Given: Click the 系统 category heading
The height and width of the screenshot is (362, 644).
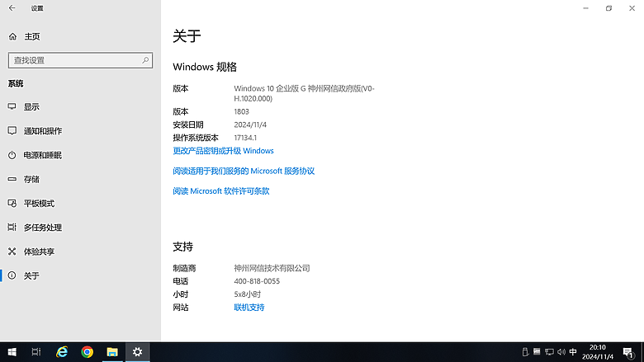Looking at the screenshot, I should (x=16, y=83).
